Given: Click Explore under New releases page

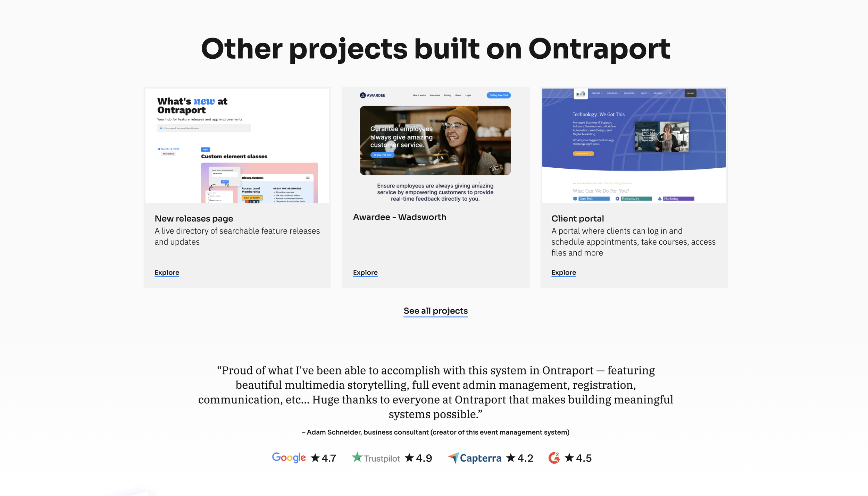Looking at the screenshot, I should 167,272.
